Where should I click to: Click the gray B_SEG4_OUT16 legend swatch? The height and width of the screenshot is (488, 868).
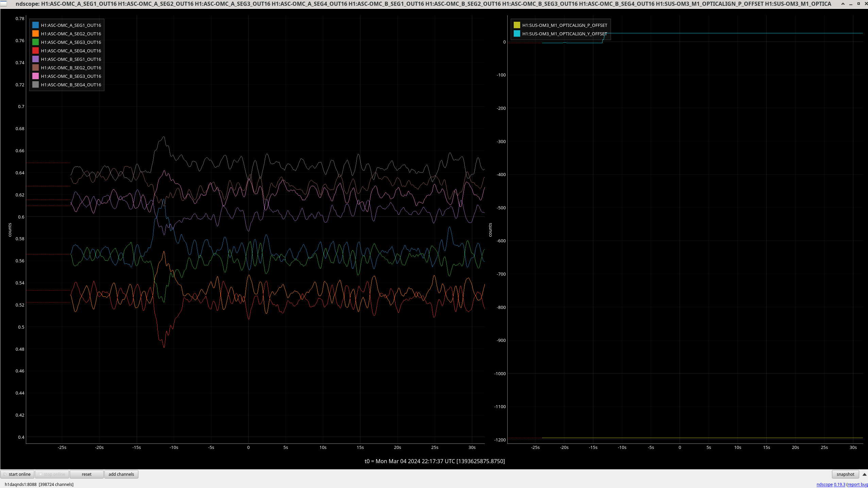pyautogui.click(x=35, y=85)
